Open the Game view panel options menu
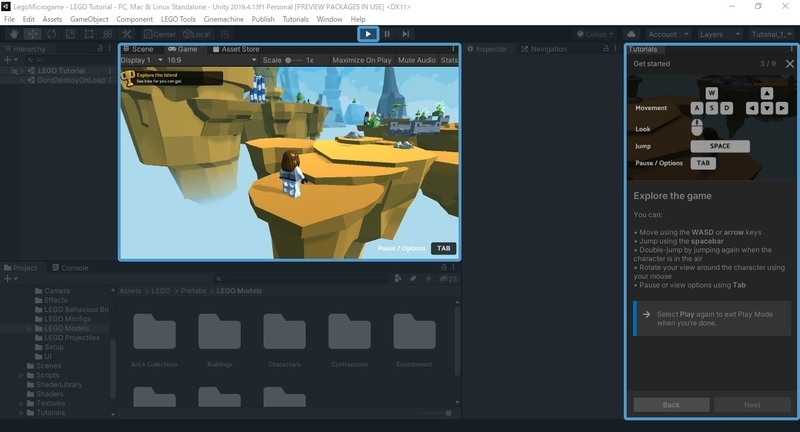Image resolution: width=800 pixels, height=432 pixels. [453, 49]
